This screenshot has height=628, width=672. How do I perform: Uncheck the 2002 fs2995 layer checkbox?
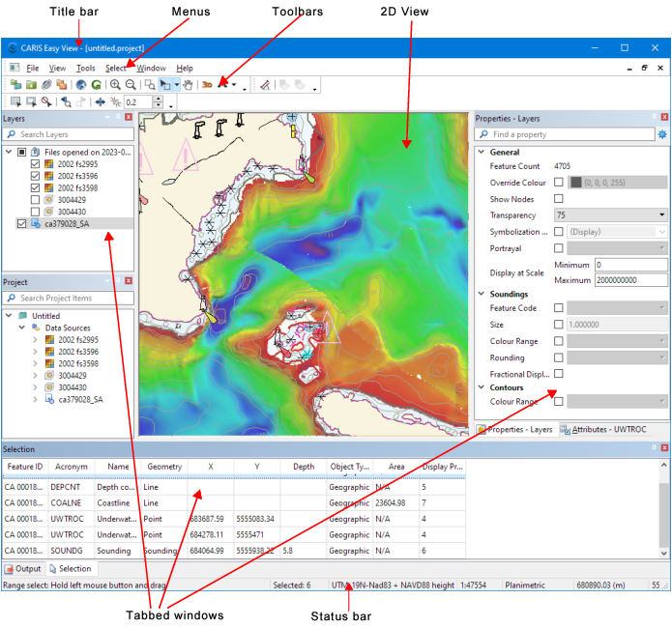point(36,165)
